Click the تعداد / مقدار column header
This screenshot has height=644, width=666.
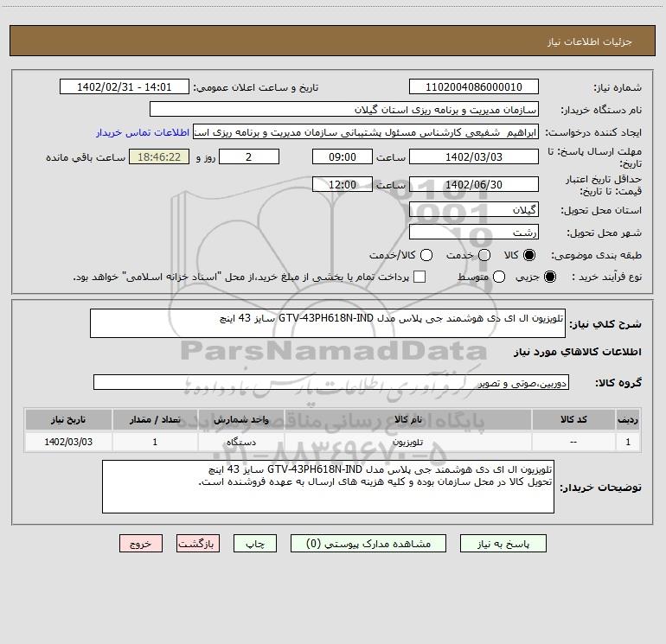tap(155, 419)
